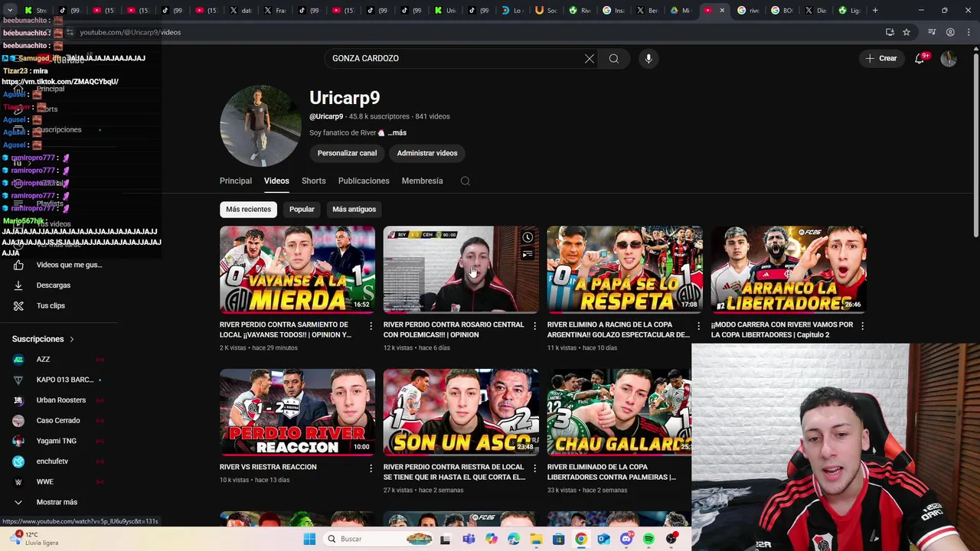Clear the GONZA CARDOZO search text

click(590, 58)
